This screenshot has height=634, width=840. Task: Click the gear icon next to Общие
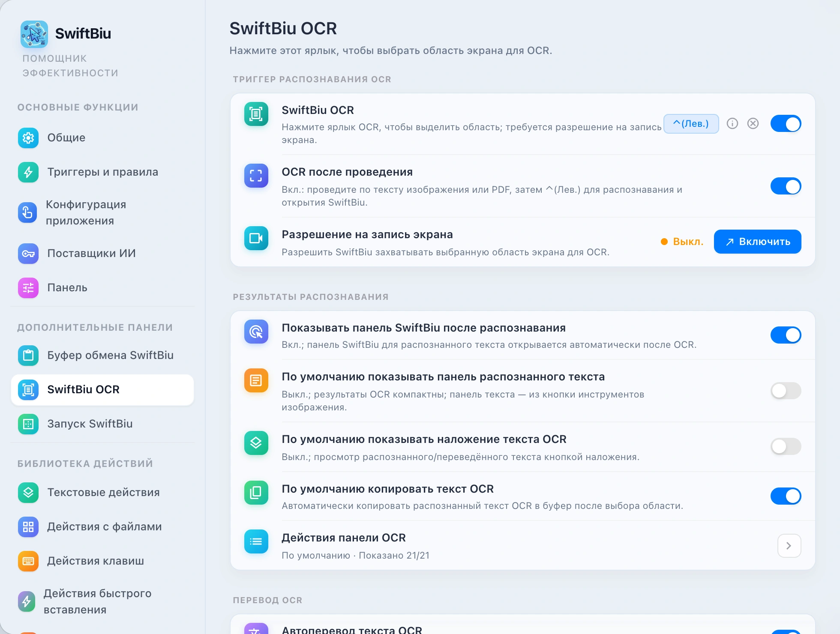28,138
